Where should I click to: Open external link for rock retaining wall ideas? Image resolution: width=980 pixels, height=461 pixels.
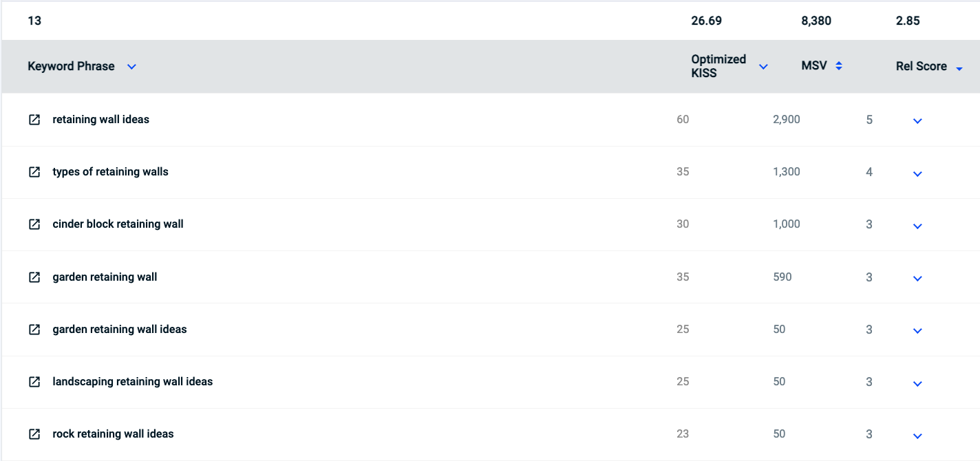(34, 434)
